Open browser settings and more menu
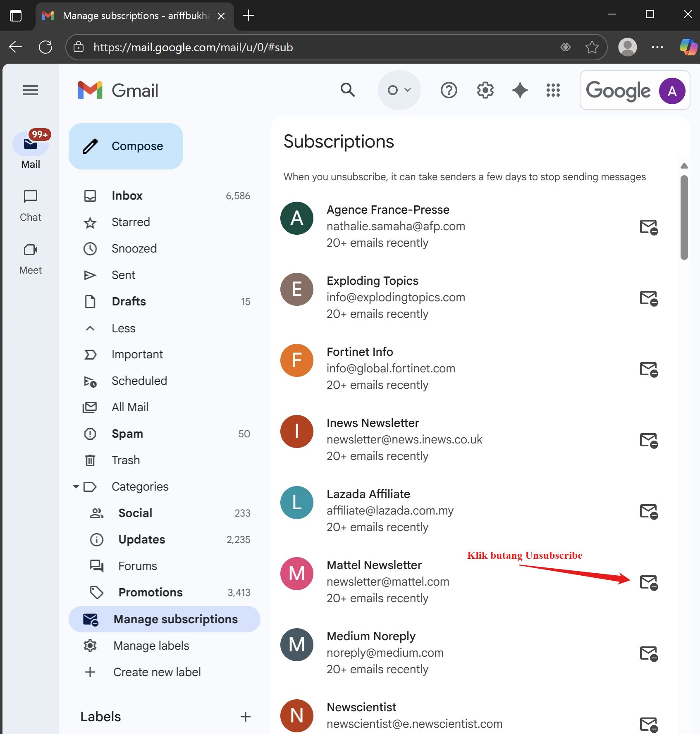700x734 pixels. click(657, 47)
